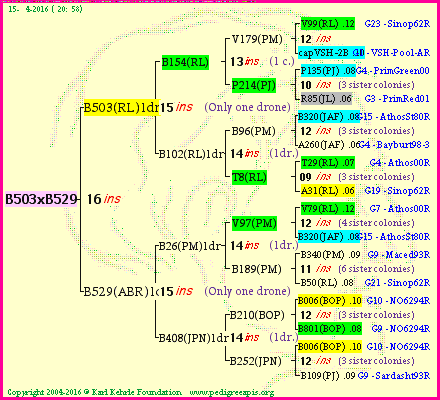Click G4 - PrimGreen00 lineage label
Viewport: 440px width, 400px height.
tap(393, 71)
